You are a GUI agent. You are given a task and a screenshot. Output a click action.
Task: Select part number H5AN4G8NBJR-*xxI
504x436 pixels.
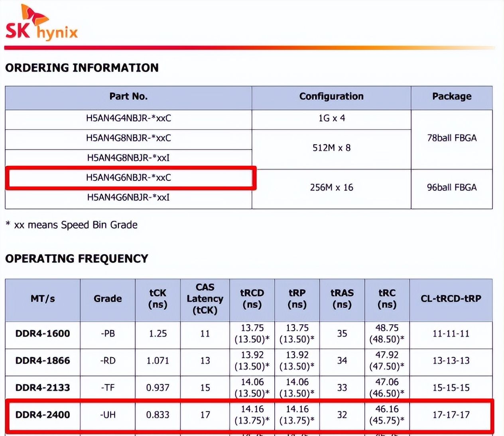(x=128, y=158)
